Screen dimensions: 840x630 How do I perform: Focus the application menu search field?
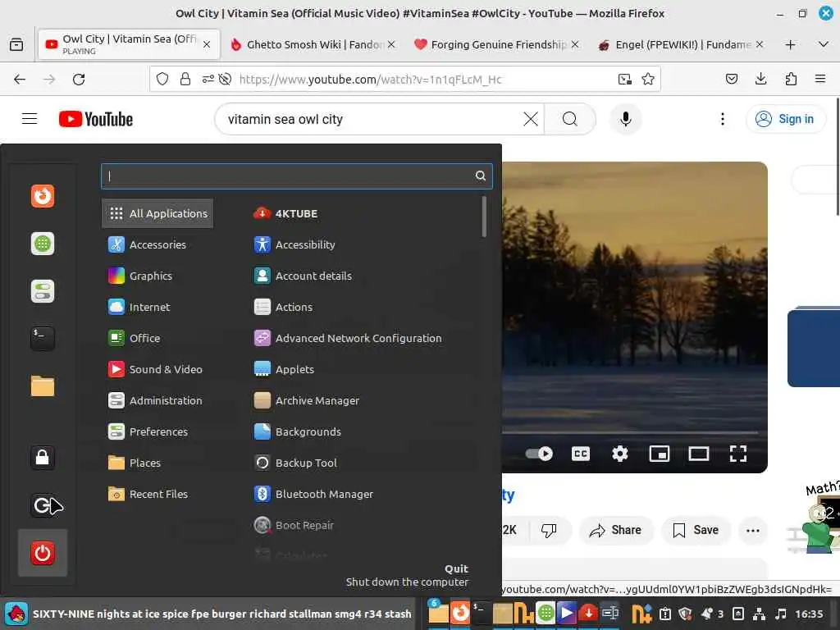(296, 176)
